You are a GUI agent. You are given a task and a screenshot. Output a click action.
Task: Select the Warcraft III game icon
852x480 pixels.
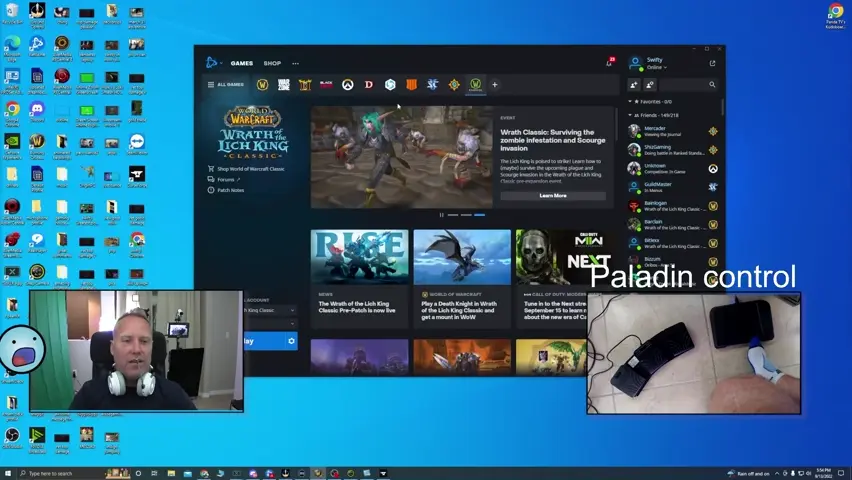(x=305, y=85)
